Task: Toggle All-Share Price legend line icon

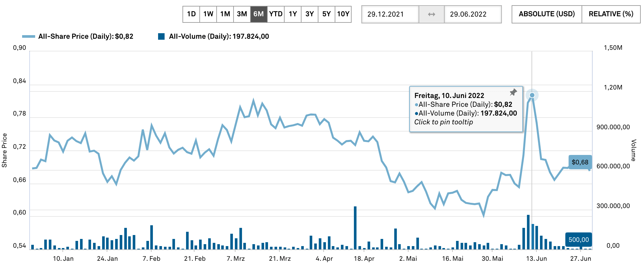Action: [28, 36]
